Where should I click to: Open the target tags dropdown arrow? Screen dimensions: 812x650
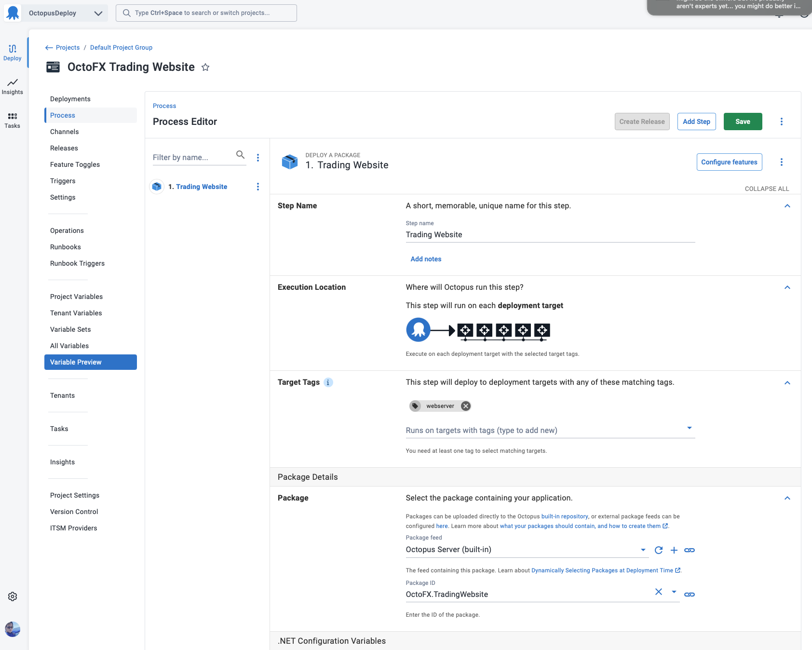coord(690,428)
